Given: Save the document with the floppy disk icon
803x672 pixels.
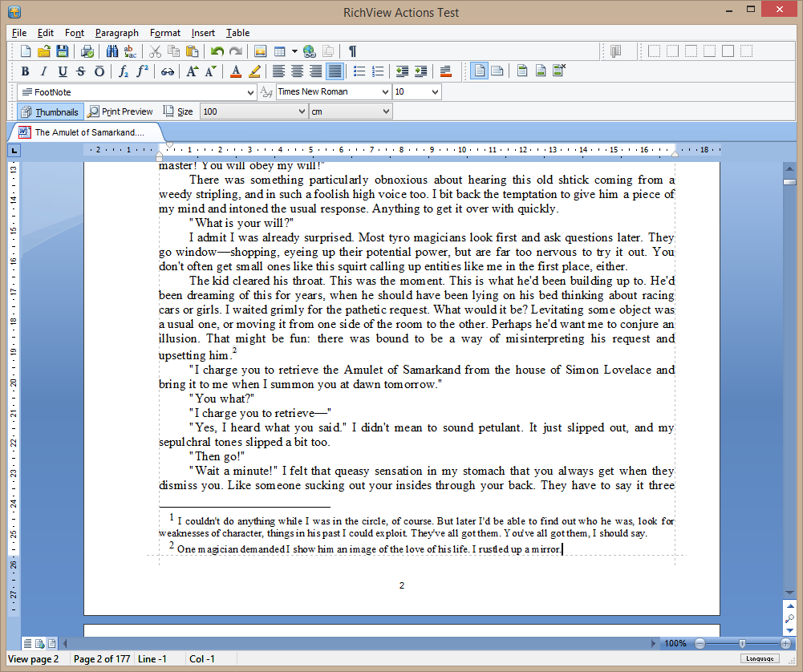Looking at the screenshot, I should 62,51.
